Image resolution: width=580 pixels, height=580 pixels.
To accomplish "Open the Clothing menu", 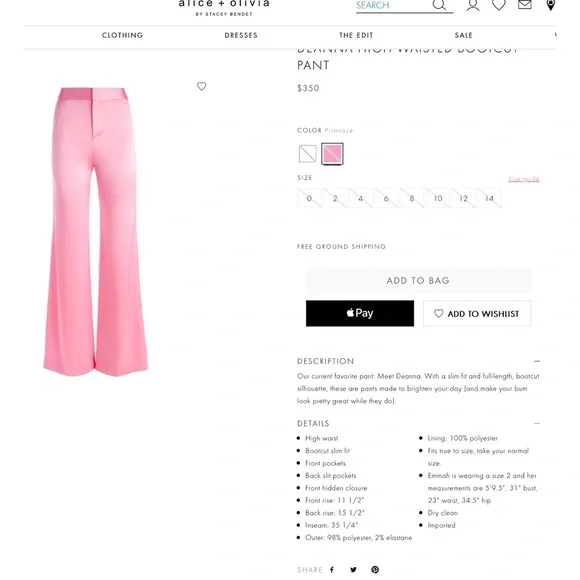I will coord(122,35).
